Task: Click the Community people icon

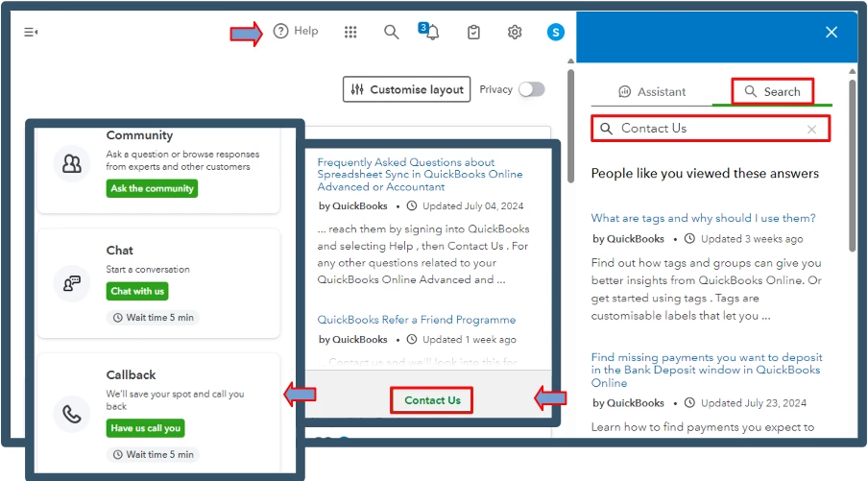Action: tap(72, 164)
